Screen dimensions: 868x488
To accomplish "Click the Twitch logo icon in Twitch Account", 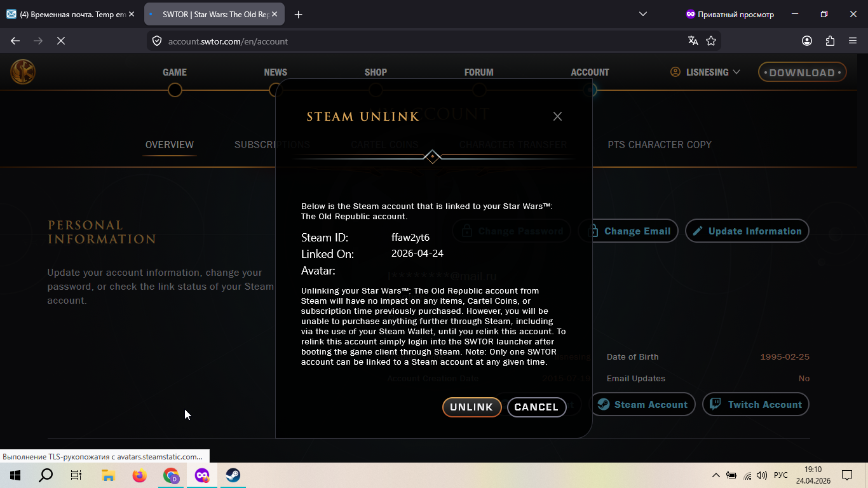I will tap(715, 405).
